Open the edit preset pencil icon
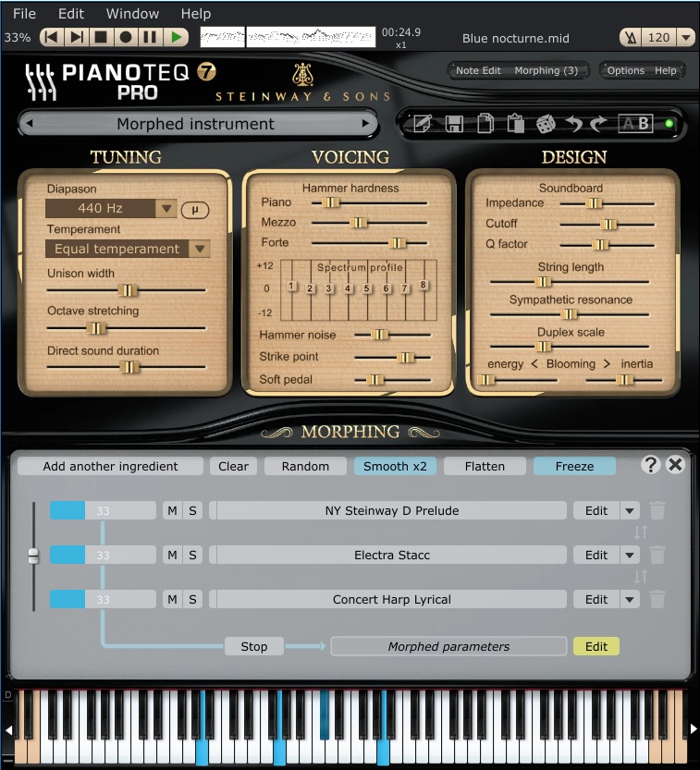The image size is (700, 770). coord(423,124)
